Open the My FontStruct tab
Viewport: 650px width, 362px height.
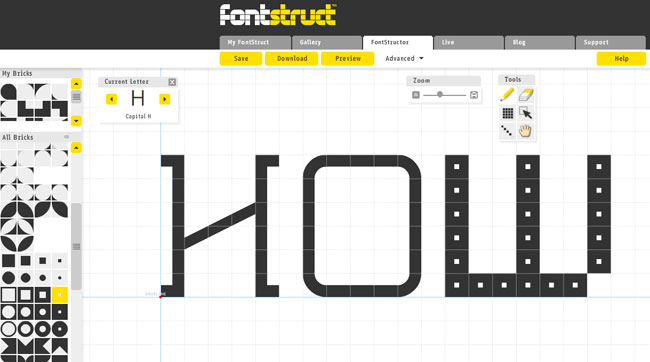pyautogui.click(x=255, y=42)
